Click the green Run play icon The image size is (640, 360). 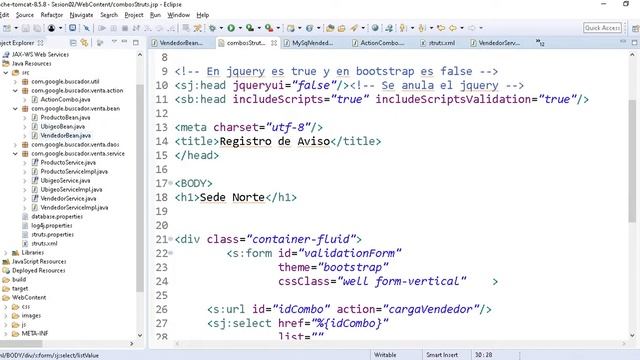tap(231, 28)
